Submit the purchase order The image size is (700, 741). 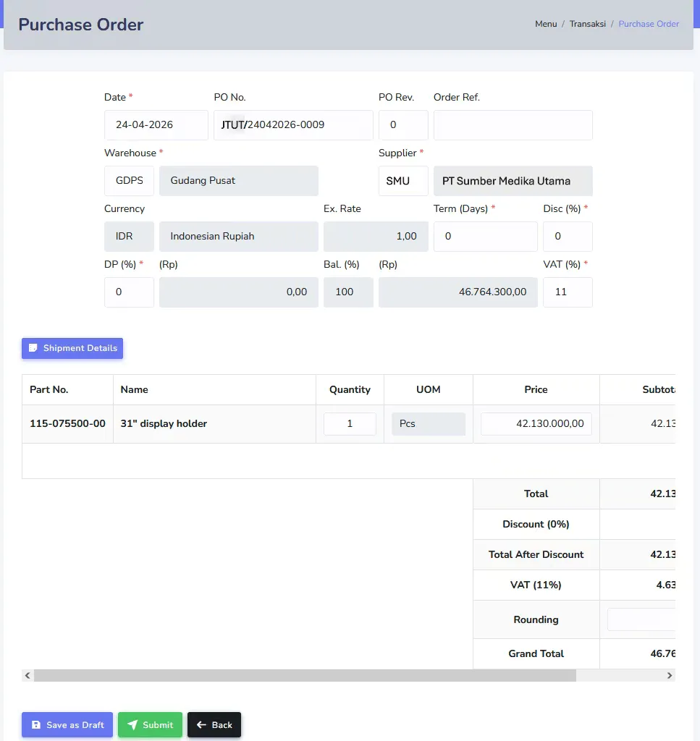[151, 725]
